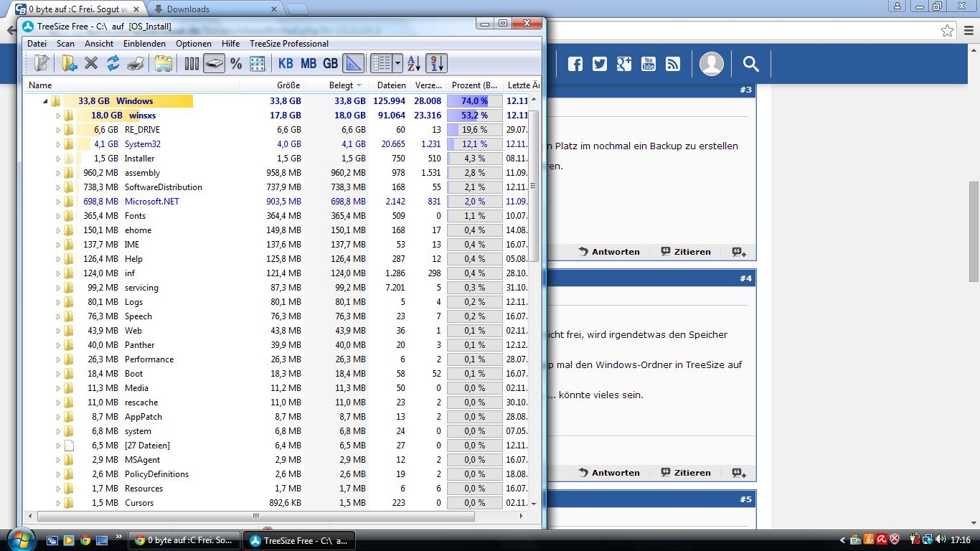
Task: Click the first icon in TreeSize toolbar
Action: [42, 63]
